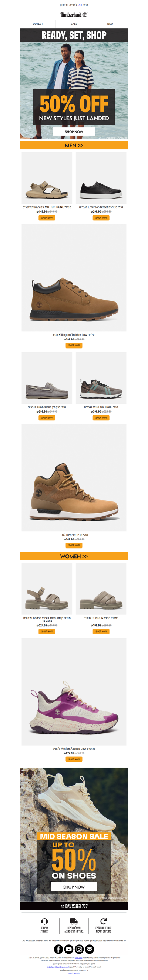The height and width of the screenshot is (980, 148).
Task: Click the returns and exchange arrow icon
Action: (x=104, y=921)
